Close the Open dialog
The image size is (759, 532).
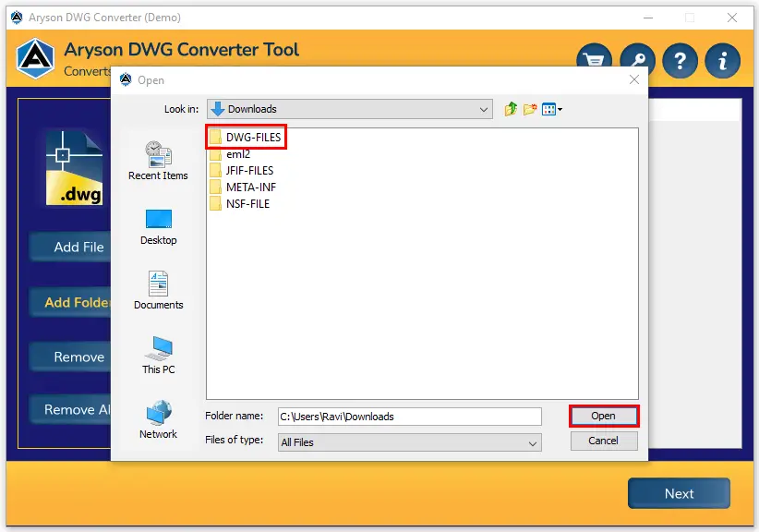pos(634,79)
